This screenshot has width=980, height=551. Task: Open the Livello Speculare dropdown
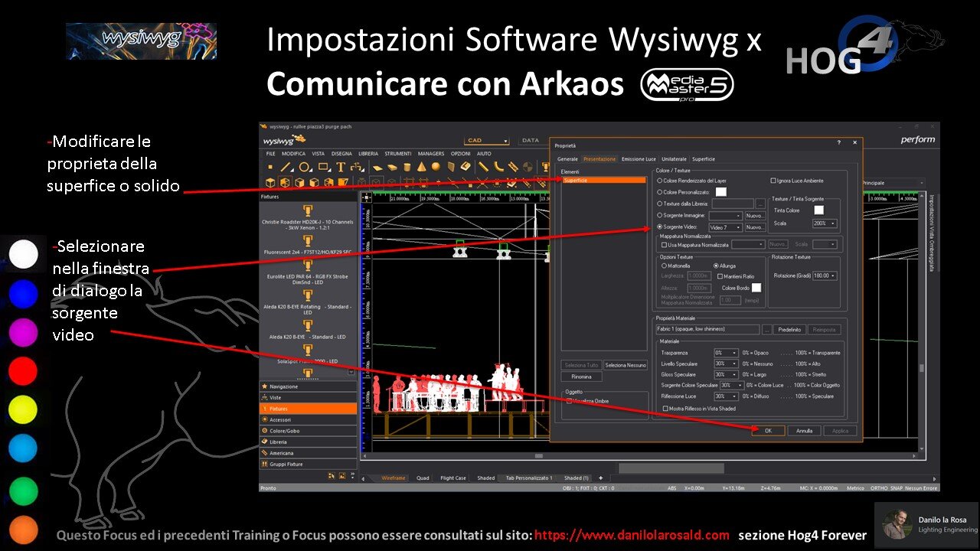click(x=726, y=364)
